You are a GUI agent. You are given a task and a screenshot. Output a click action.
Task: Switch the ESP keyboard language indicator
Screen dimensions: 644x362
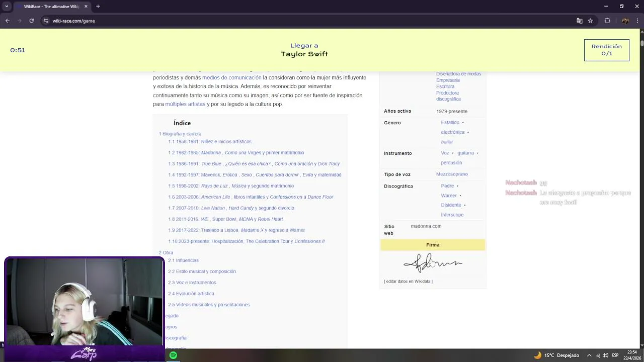tap(615, 355)
